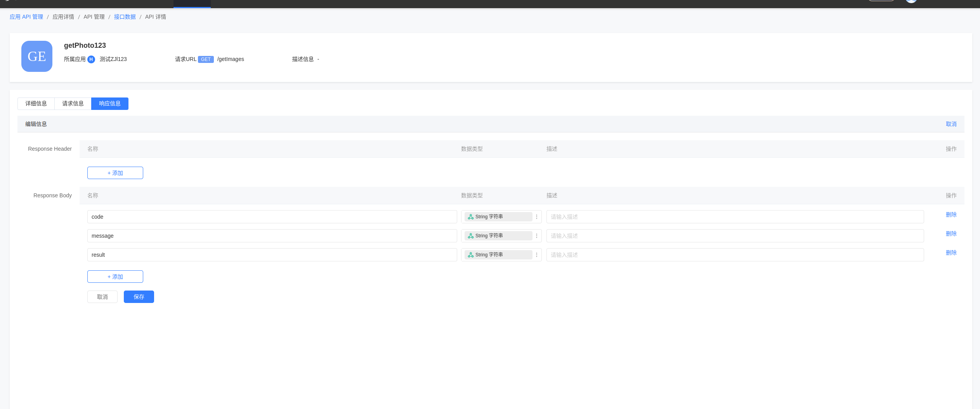Click 取消 link in 编辑信息 bar
Screen dimensions: 980x409
coord(951,124)
